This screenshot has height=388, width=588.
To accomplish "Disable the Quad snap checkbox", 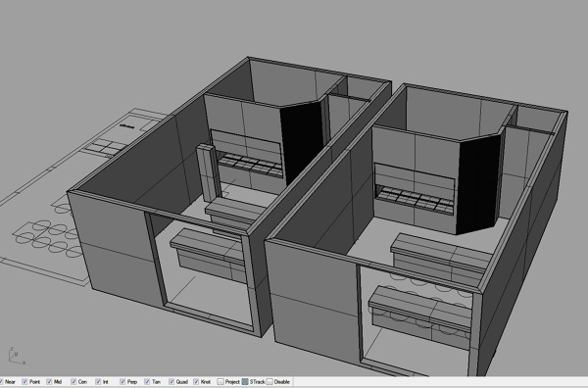I will (171, 381).
